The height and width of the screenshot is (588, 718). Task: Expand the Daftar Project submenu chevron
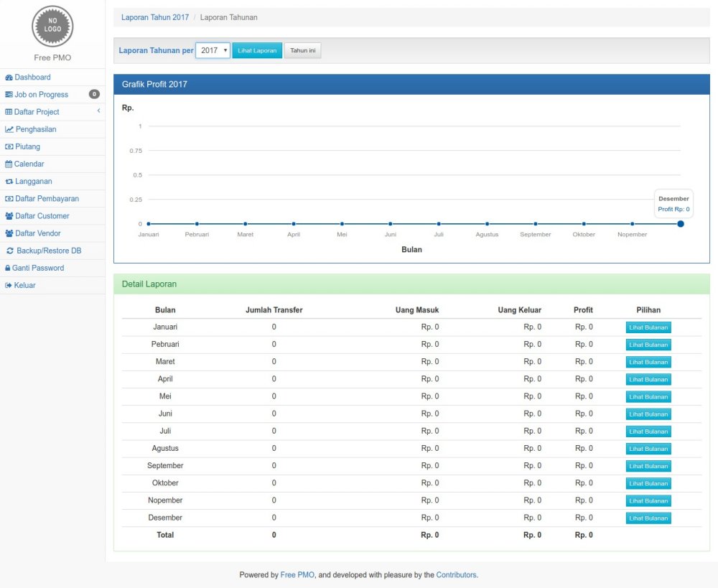(98, 111)
